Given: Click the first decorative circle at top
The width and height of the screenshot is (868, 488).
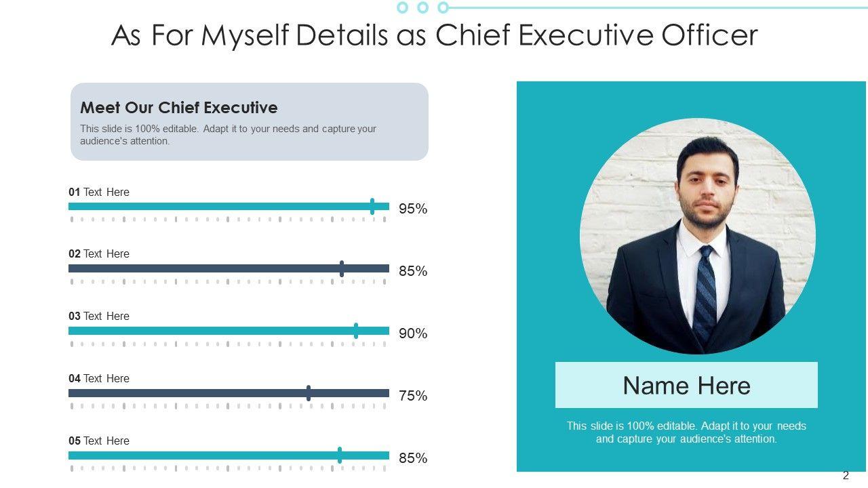Looking at the screenshot, I should (403, 7).
